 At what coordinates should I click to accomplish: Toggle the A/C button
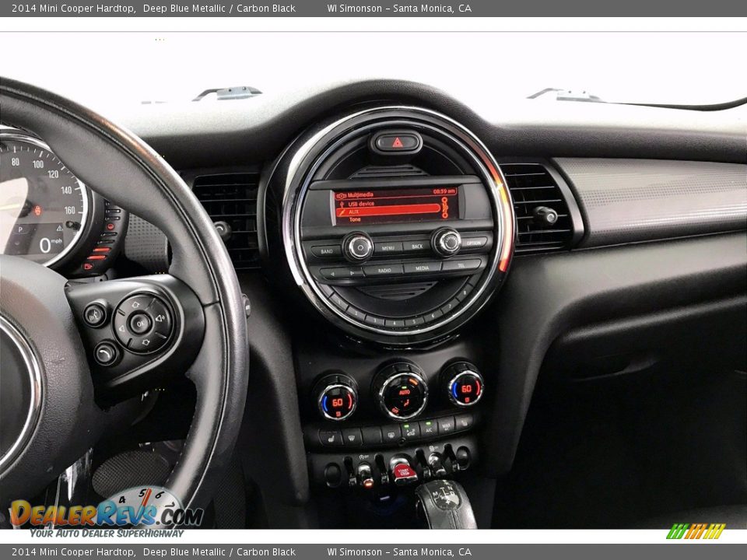[428, 428]
